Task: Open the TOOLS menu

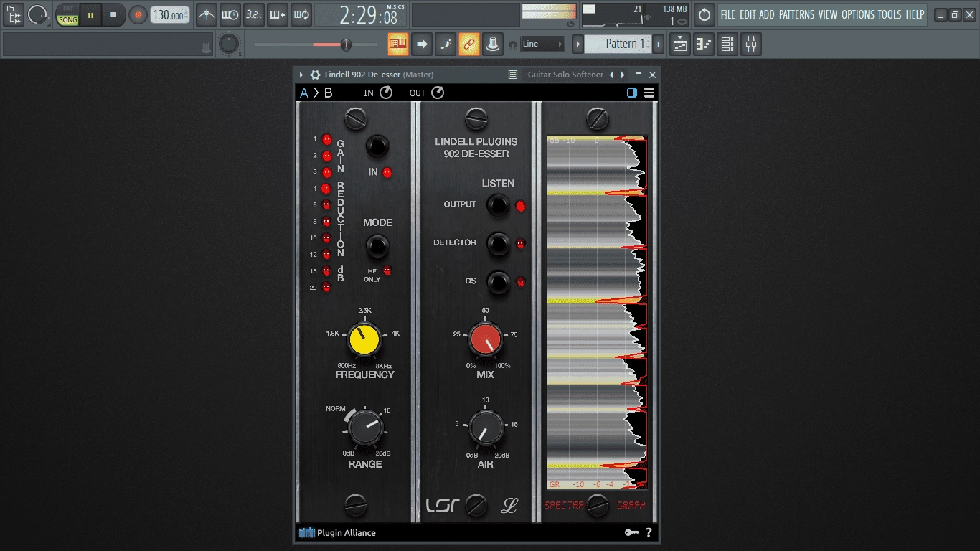Action: [890, 14]
